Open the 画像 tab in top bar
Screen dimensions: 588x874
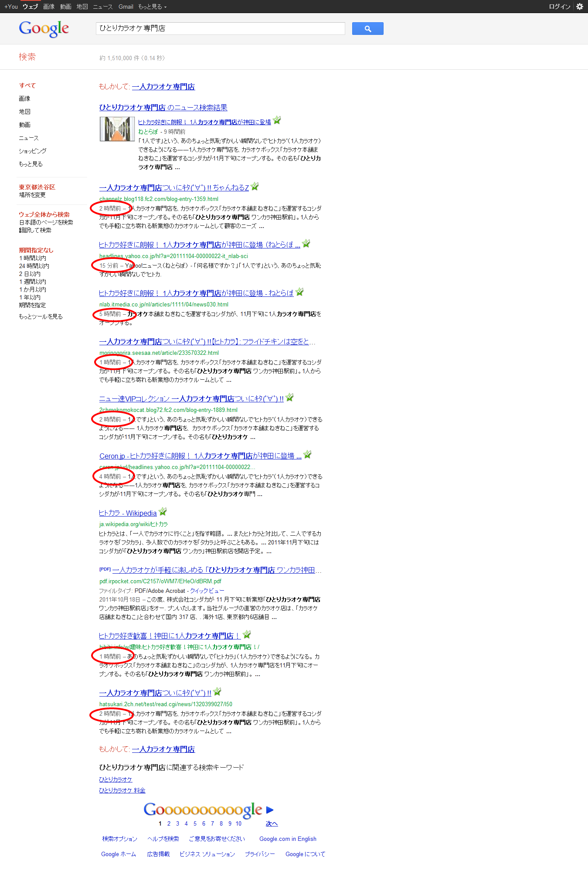pyautogui.click(x=49, y=7)
